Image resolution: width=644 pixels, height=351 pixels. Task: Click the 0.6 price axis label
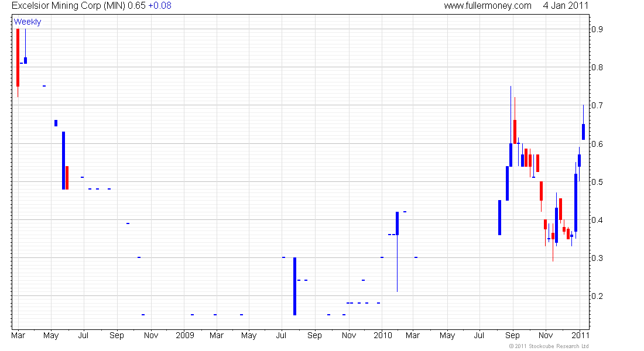[x=597, y=144]
